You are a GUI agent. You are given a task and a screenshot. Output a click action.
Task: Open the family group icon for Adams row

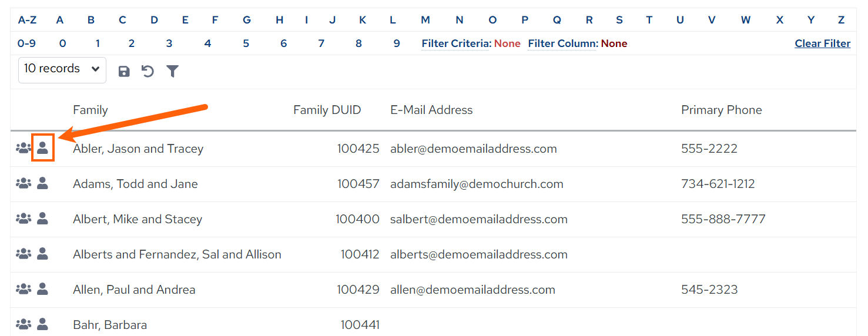pyautogui.click(x=23, y=183)
